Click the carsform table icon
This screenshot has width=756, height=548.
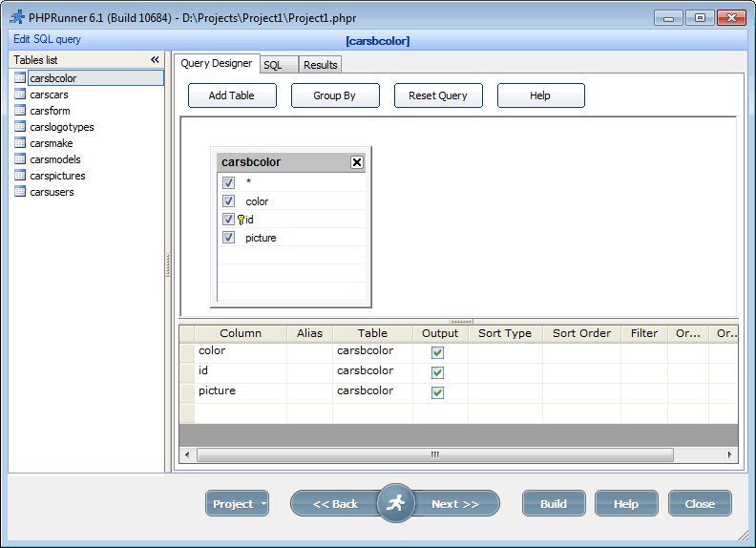(x=20, y=111)
